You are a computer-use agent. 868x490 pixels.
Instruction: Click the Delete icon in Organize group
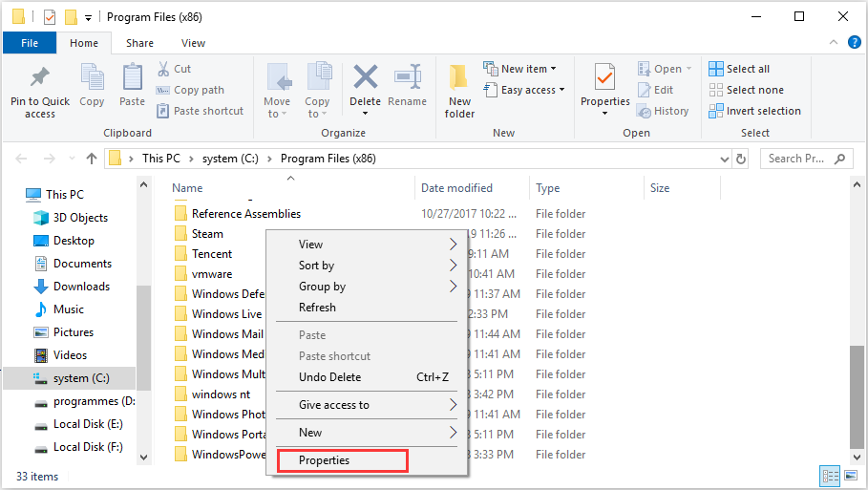pyautogui.click(x=365, y=78)
